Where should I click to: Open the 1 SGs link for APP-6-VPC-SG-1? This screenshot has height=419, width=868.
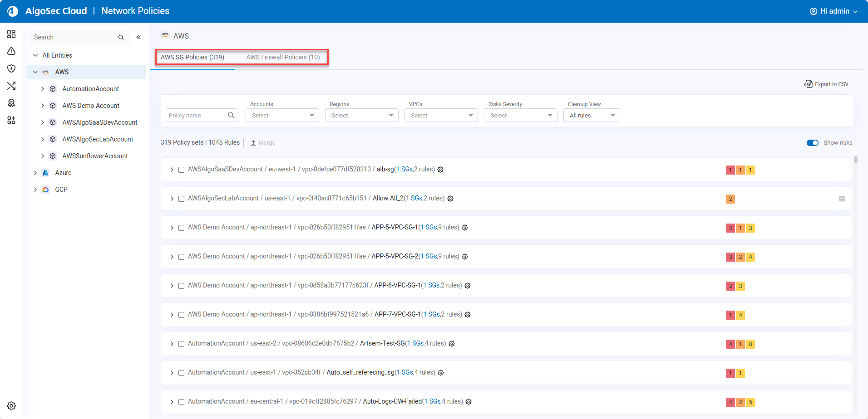click(431, 285)
